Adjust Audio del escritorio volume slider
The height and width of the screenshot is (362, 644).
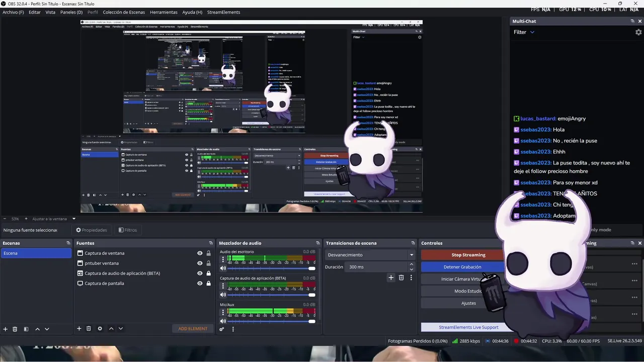[x=272, y=268]
